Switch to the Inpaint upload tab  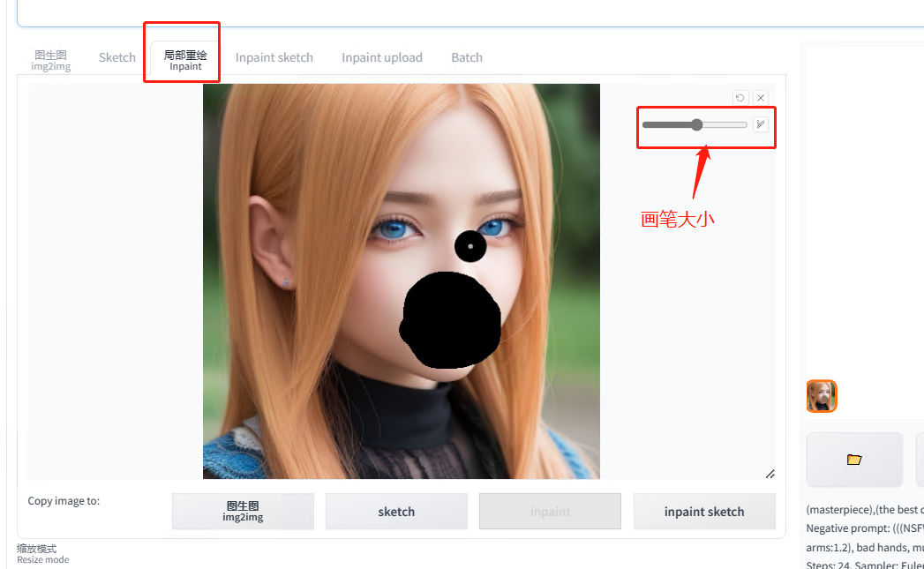[x=381, y=57]
